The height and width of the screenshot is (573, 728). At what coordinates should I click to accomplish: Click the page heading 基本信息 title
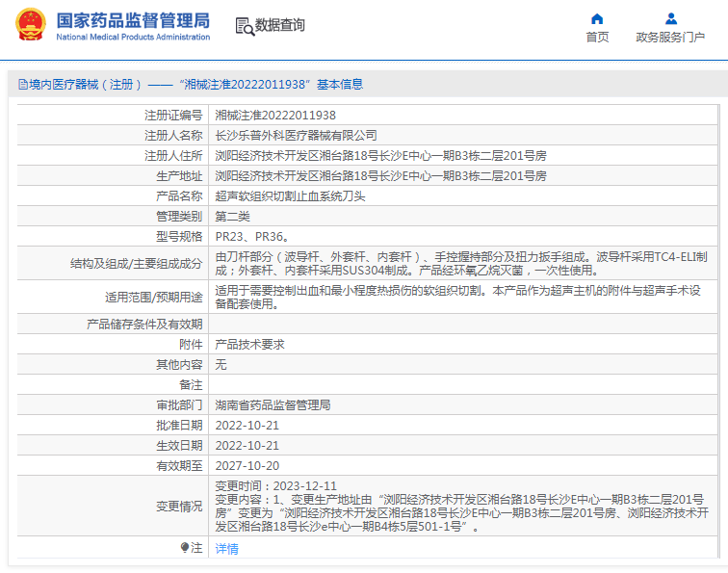[x=340, y=85]
